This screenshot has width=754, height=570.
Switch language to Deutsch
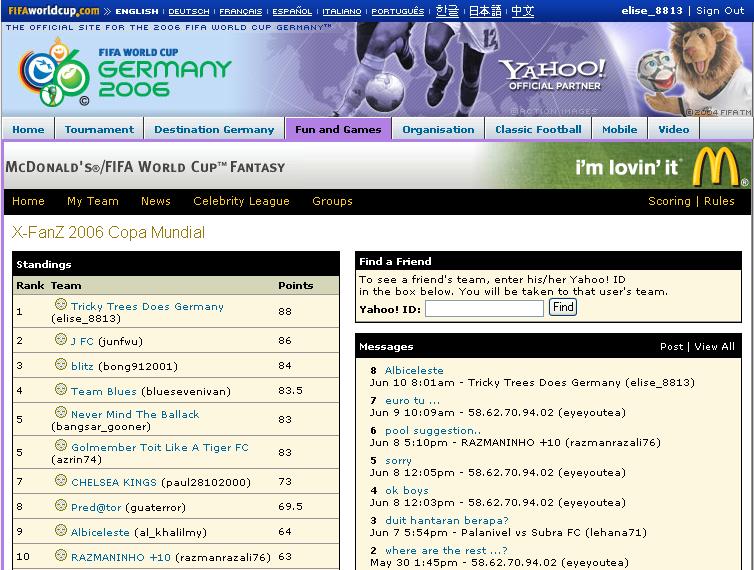point(189,11)
